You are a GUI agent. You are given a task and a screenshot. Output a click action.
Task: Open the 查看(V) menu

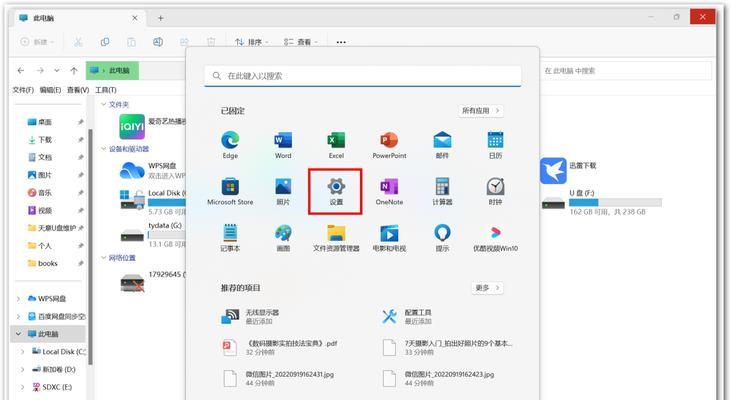click(x=78, y=90)
